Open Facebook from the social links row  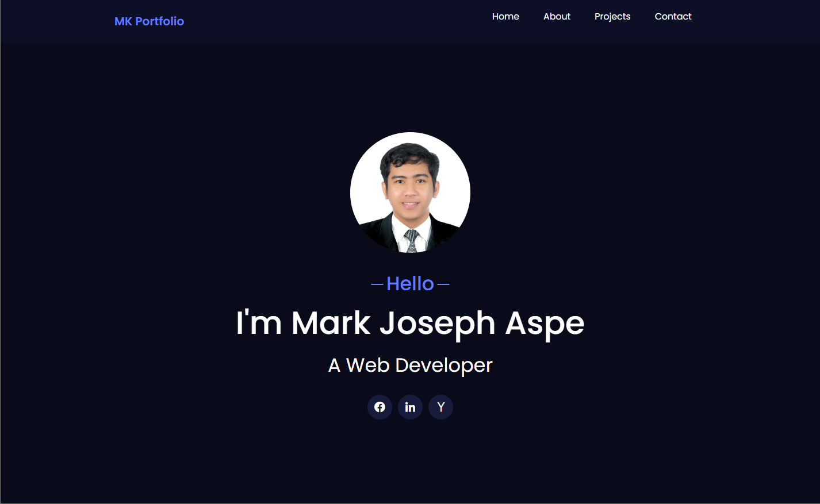[380, 407]
